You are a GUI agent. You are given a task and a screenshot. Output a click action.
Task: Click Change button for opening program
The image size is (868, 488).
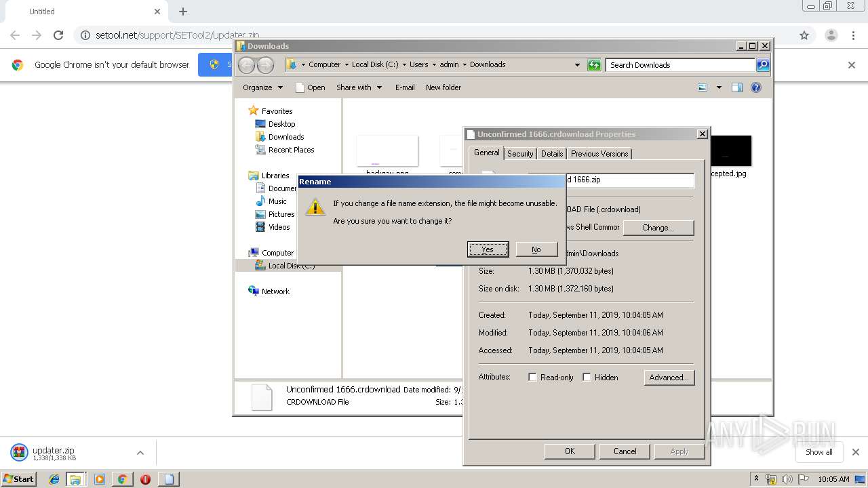(x=658, y=228)
